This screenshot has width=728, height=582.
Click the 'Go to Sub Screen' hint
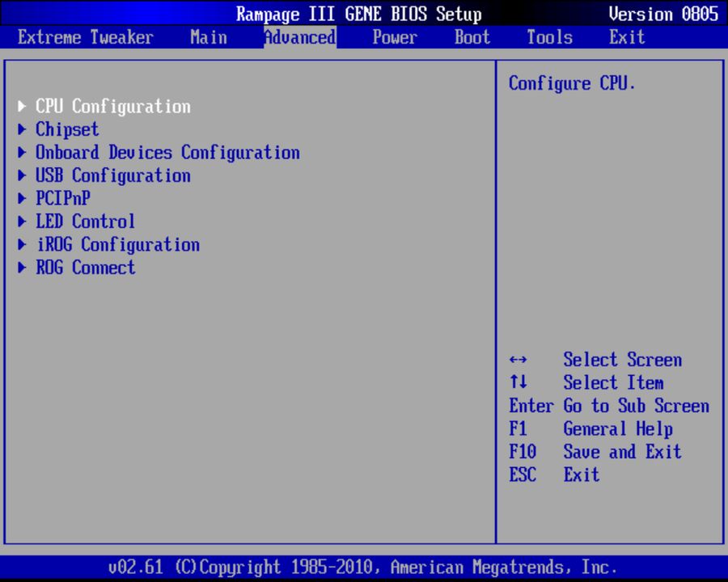point(636,406)
